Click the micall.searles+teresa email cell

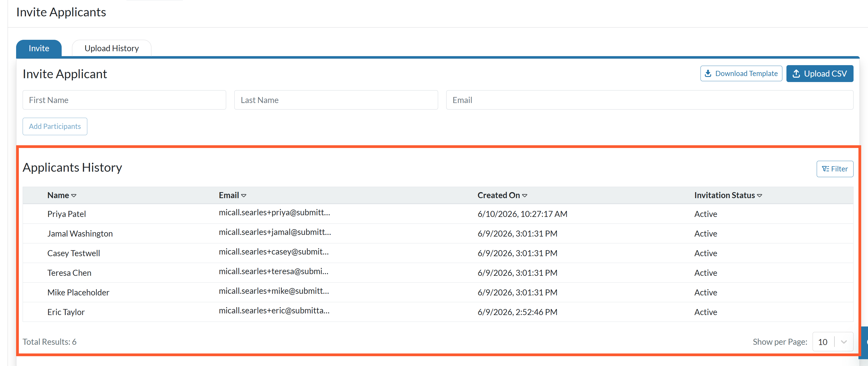(273, 271)
